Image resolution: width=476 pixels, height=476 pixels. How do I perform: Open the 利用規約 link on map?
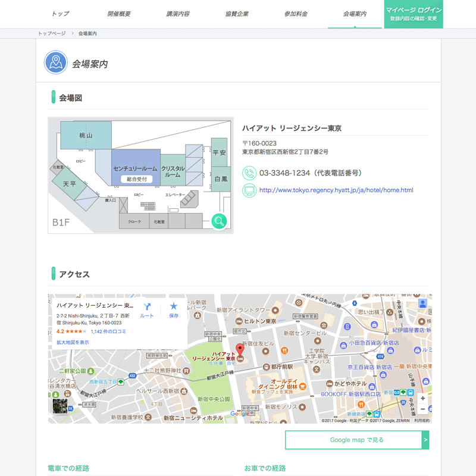(422, 421)
